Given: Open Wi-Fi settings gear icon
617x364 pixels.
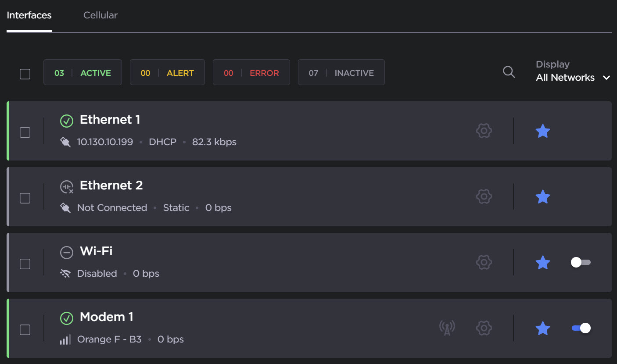Looking at the screenshot, I should click(484, 262).
